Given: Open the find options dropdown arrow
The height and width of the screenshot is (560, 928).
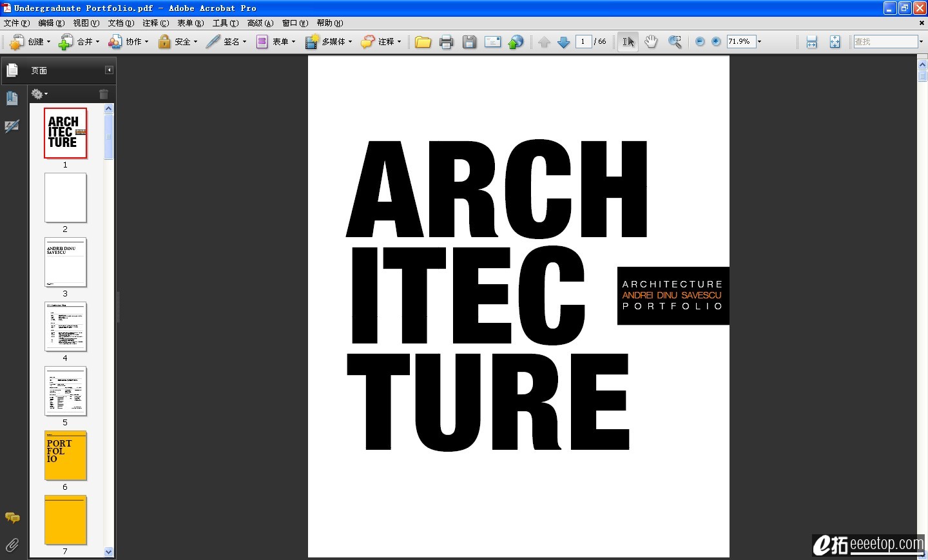Looking at the screenshot, I should pyautogui.click(x=922, y=42).
